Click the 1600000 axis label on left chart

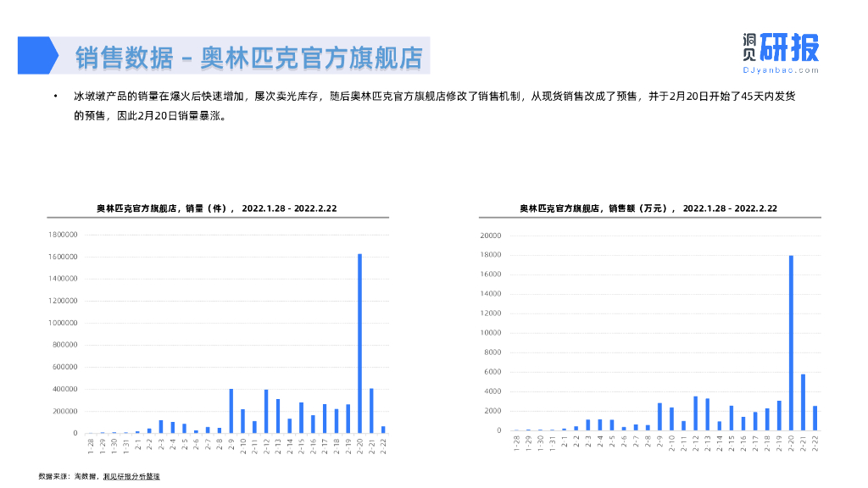[63, 257]
